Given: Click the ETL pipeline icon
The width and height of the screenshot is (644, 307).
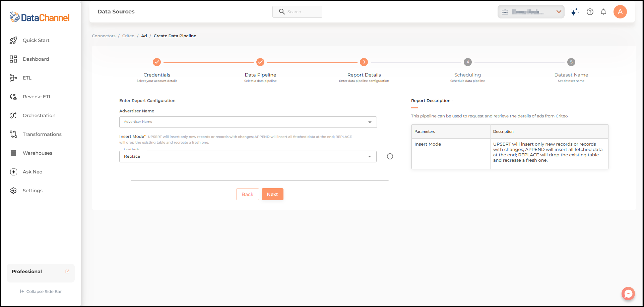Looking at the screenshot, I should tap(13, 78).
